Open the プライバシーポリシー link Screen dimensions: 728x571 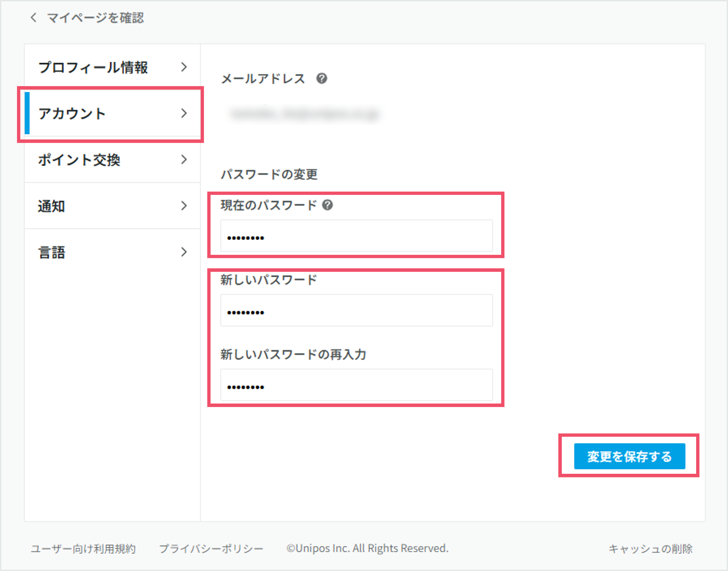(211, 549)
